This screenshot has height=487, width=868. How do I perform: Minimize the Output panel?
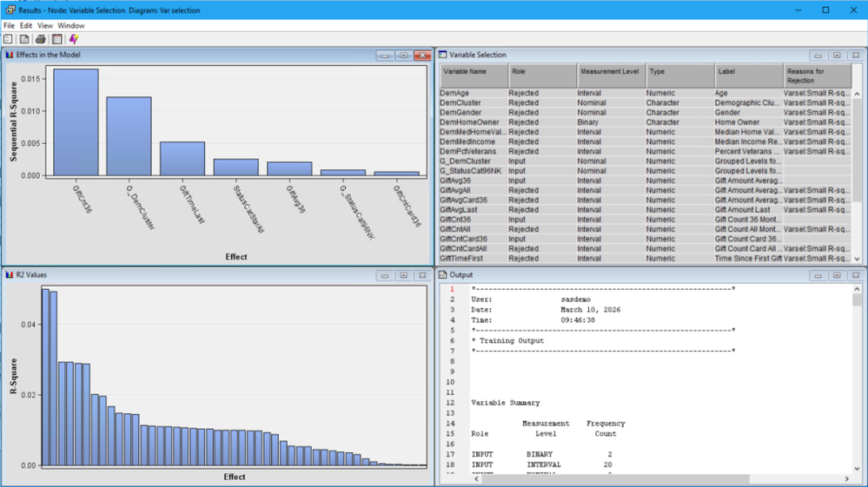(818, 275)
